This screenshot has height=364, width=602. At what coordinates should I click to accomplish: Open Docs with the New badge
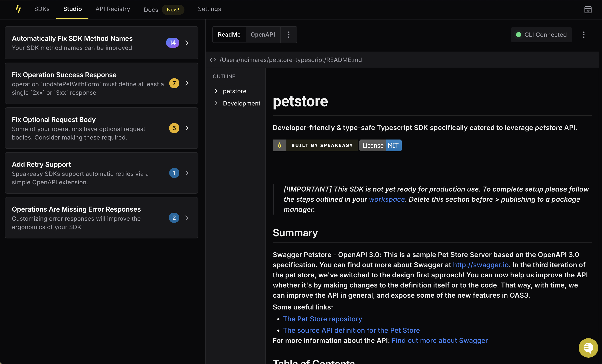point(151,10)
